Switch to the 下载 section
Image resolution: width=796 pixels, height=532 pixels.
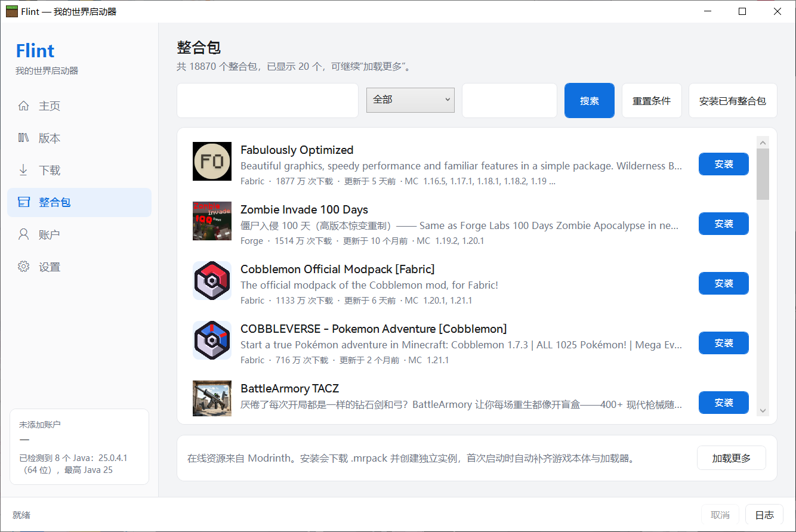(x=79, y=171)
